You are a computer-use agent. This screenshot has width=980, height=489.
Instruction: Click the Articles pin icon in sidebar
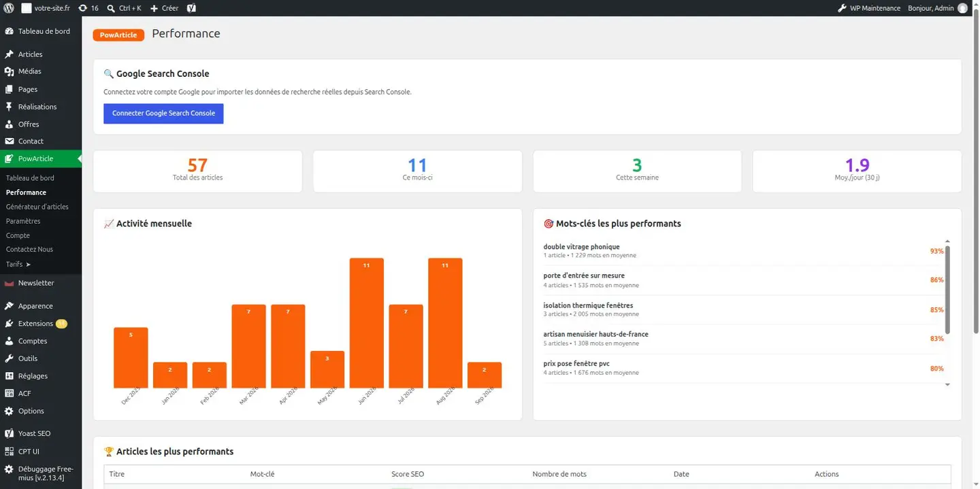point(9,54)
